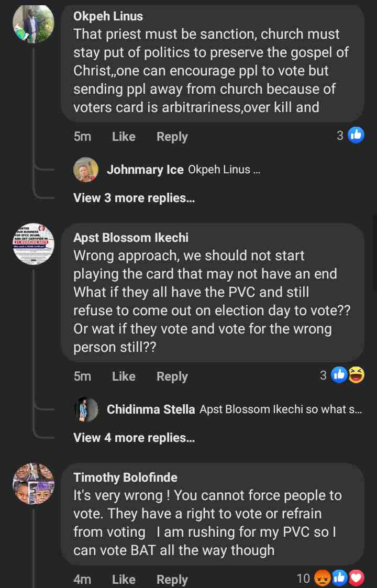Like Timothy Bolofinde's comment
This screenshot has height=588, width=377.
124,579
